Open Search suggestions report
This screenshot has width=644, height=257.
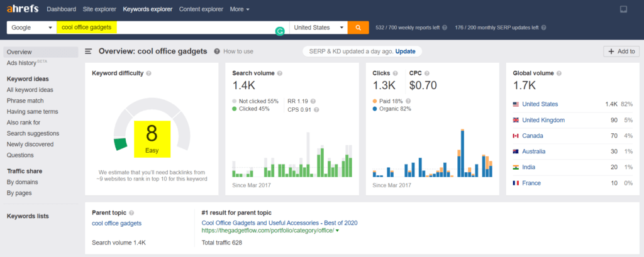click(33, 133)
